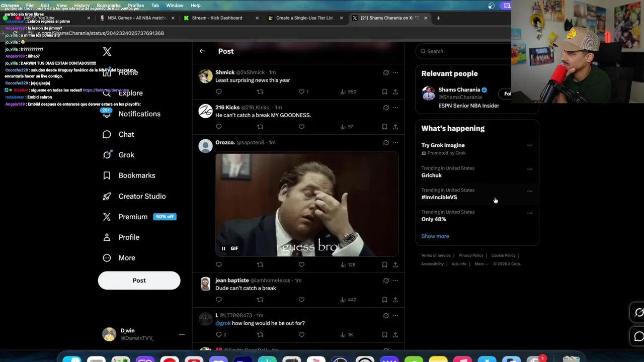This screenshot has height=362, width=644.
Task: Open Chrome History menu in menu bar
Action: point(82,6)
